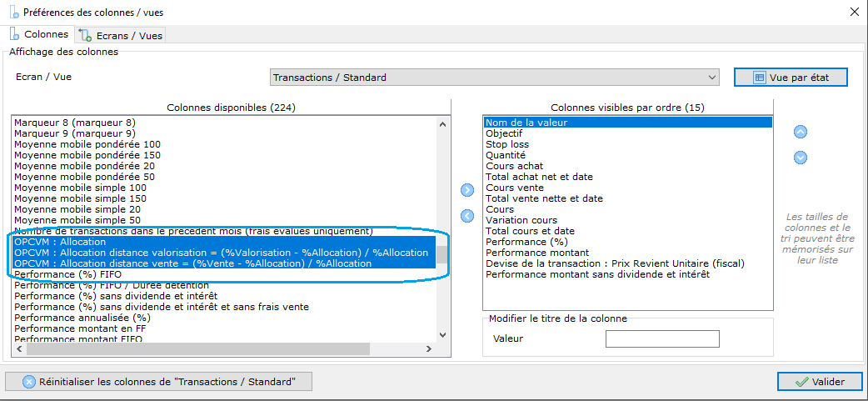Close the Préférences des colonnes window
This screenshot has width=868, height=401.
pyautogui.click(x=854, y=12)
